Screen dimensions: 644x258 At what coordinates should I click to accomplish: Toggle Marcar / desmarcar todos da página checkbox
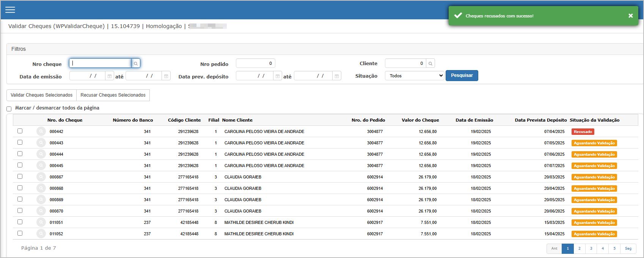coord(9,109)
